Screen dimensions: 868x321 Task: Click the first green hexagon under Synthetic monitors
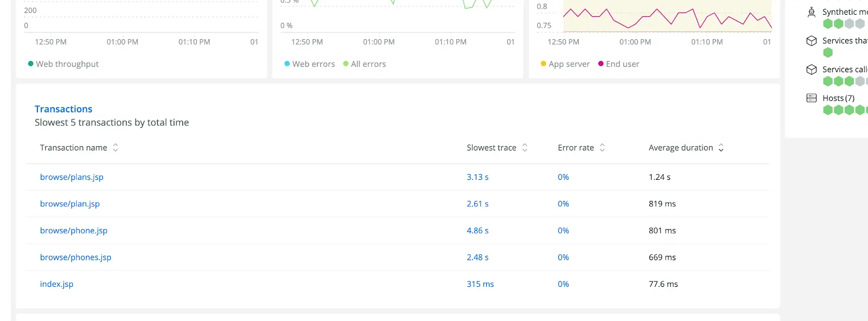828,23
